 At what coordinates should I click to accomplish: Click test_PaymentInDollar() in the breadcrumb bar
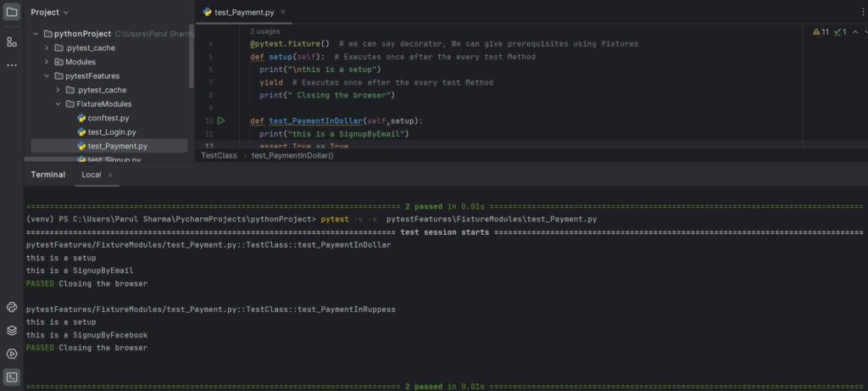(292, 155)
